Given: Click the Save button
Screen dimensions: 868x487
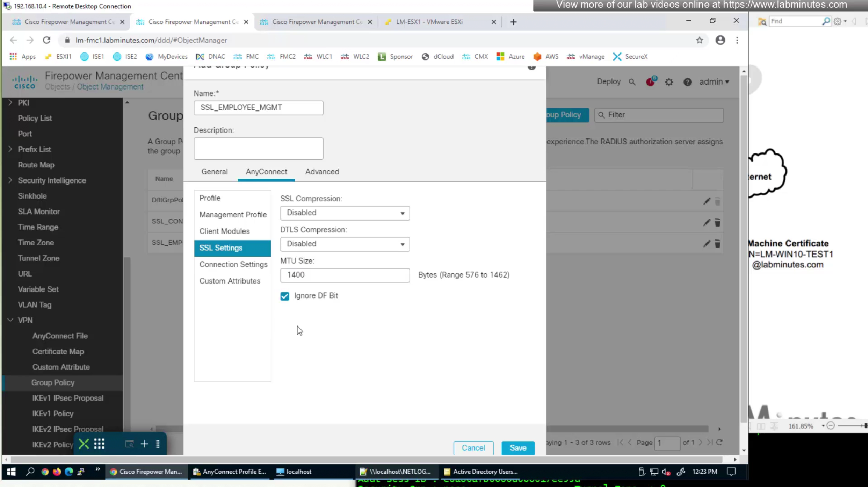Looking at the screenshot, I should point(518,448).
